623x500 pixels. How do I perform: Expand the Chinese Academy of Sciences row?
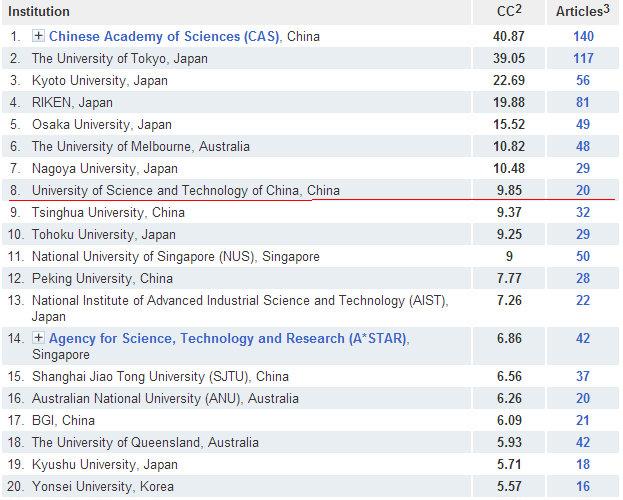pos(38,36)
